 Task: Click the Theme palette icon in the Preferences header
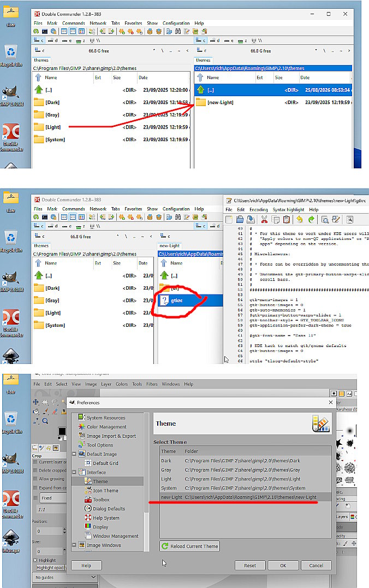coord(320,424)
